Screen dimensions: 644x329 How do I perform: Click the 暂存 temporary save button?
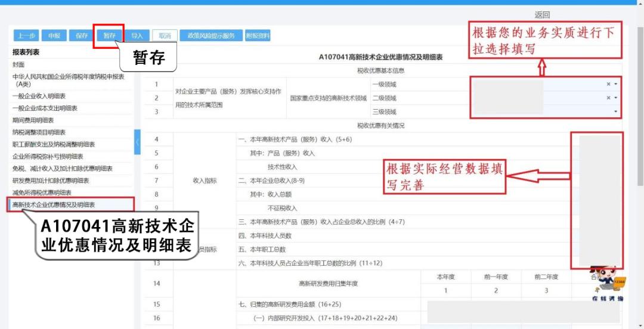tap(109, 36)
